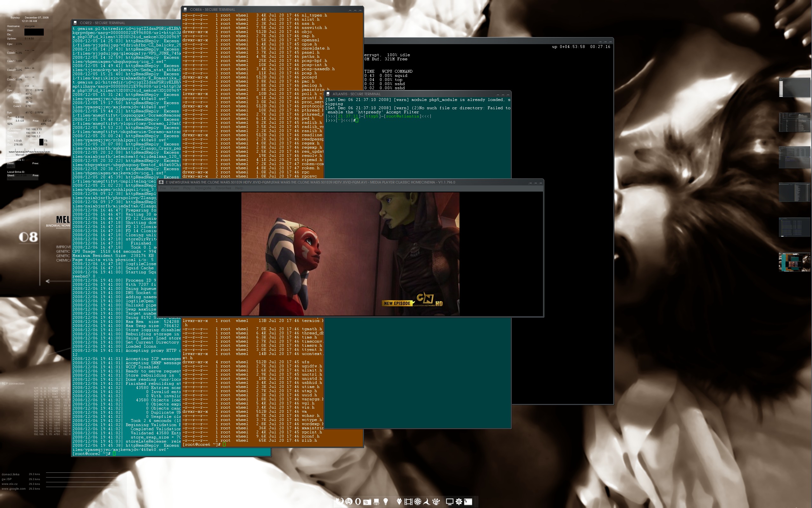The height and width of the screenshot is (508, 812).
Task: Switch to the fourth virtual desktop thumbnail
Action: click(x=795, y=192)
